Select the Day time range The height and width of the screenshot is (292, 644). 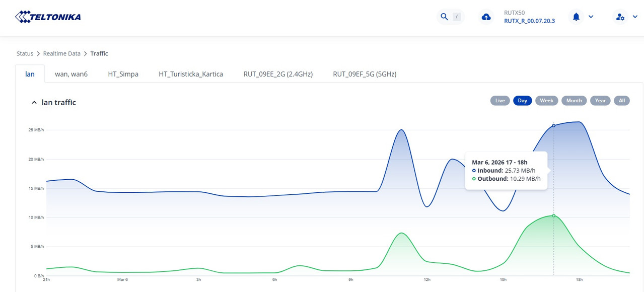523,101
